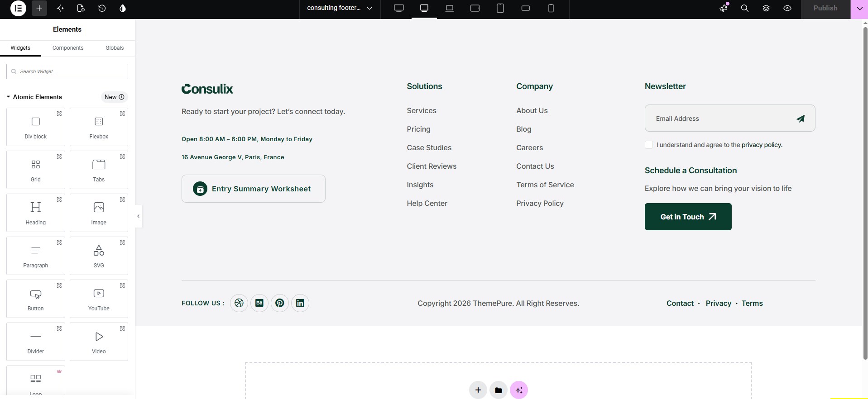The width and height of the screenshot is (868, 399).
Task: Open AI build sparkle button
Action: coord(519,390)
